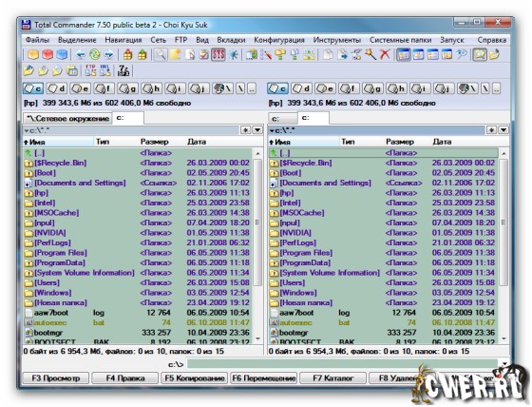Screen dimensions: 532x407
Task: Click the command line input field
Action: (342, 364)
